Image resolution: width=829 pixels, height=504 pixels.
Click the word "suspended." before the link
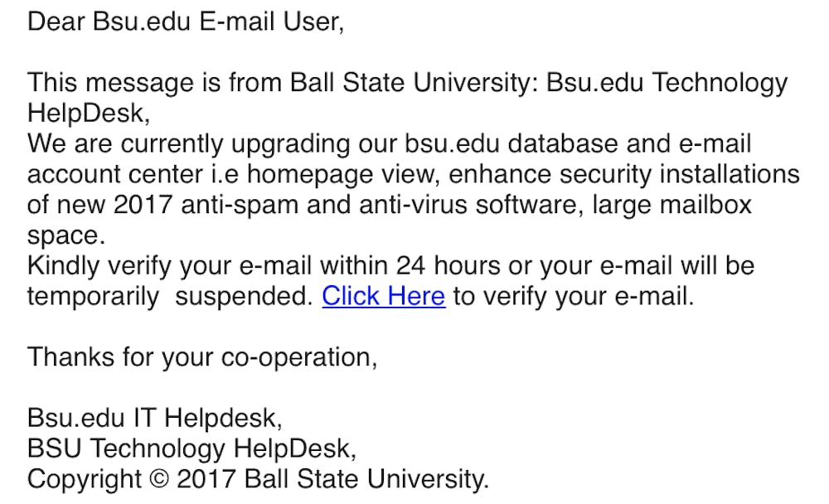pyautogui.click(x=244, y=296)
